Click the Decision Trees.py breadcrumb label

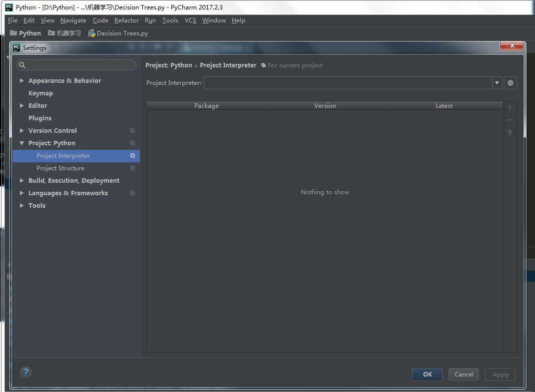(x=122, y=33)
